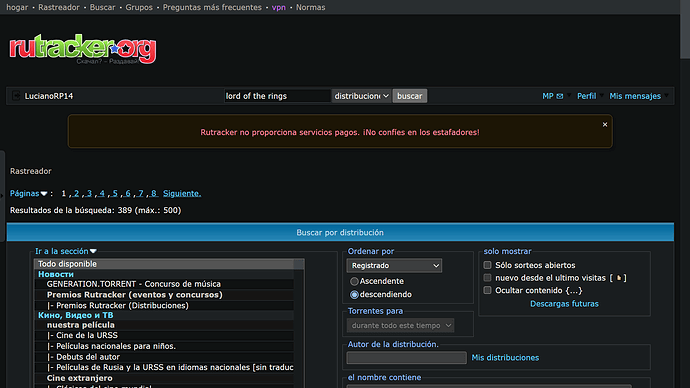Select Películas nacionales para niños

(x=164, y=346)
